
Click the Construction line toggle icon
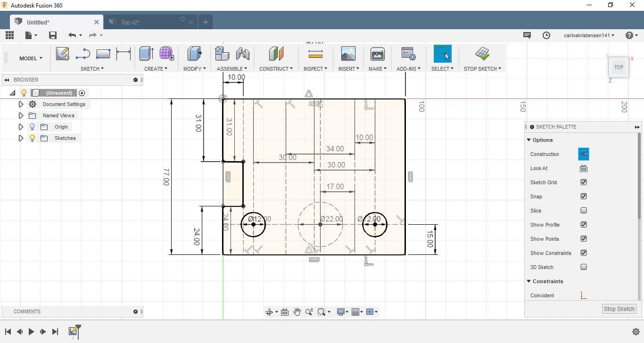pos(583,154)
